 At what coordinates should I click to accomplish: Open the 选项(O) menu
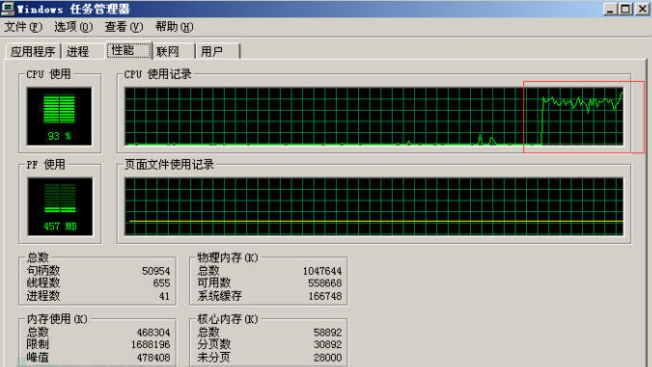[x=73, y=27]
